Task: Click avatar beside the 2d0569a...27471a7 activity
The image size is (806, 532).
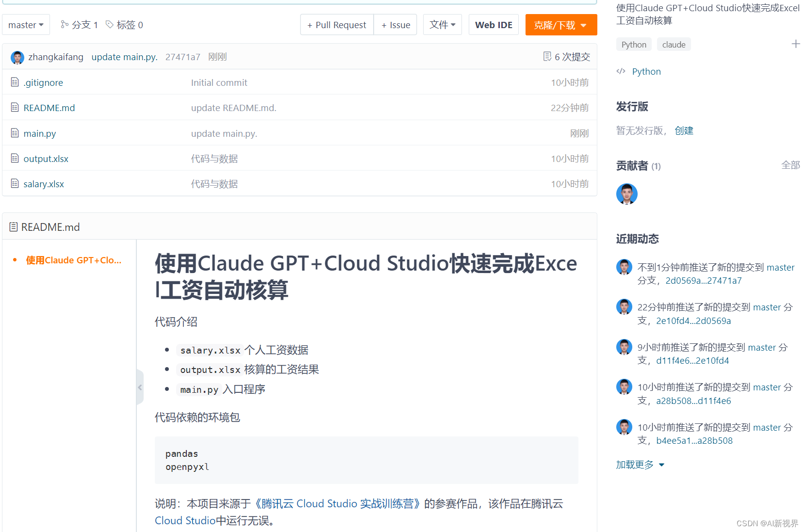Action: click(x=624, y=267)
